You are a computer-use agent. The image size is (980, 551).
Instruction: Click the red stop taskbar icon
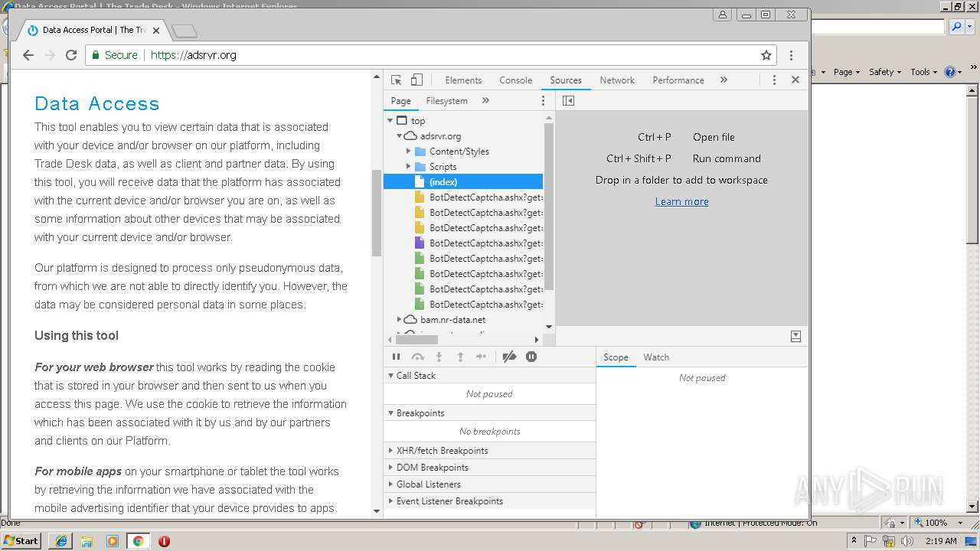tap(164, 541)
